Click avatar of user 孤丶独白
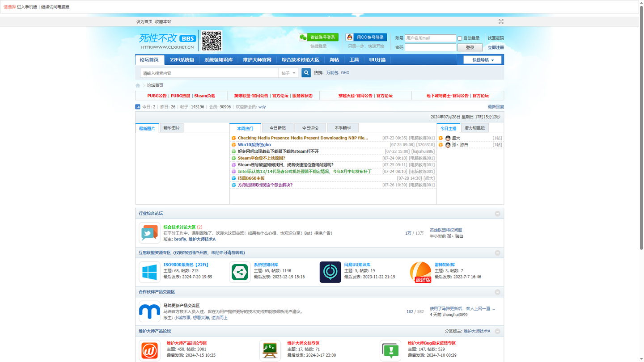The height and width of the screenshot is (362, 644). click(x=448, y=145)
